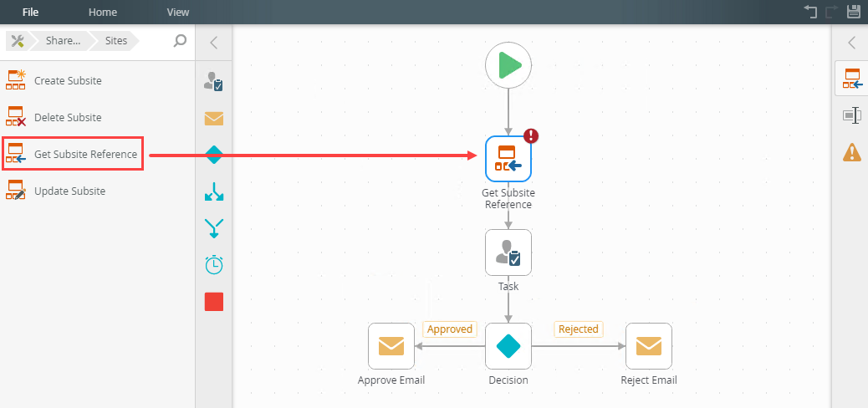Open the File menu
This screenshot has width=868, height=408.
30,13
